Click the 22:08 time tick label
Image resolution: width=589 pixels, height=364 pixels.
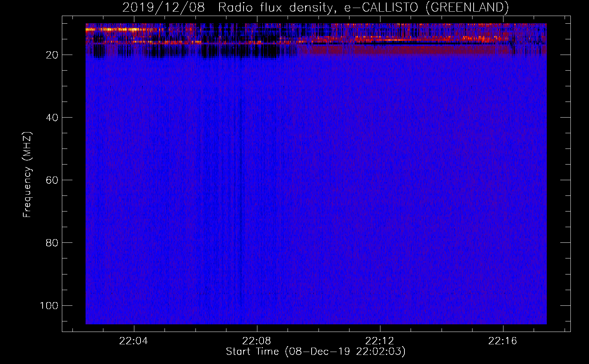(x=257, y=341)
